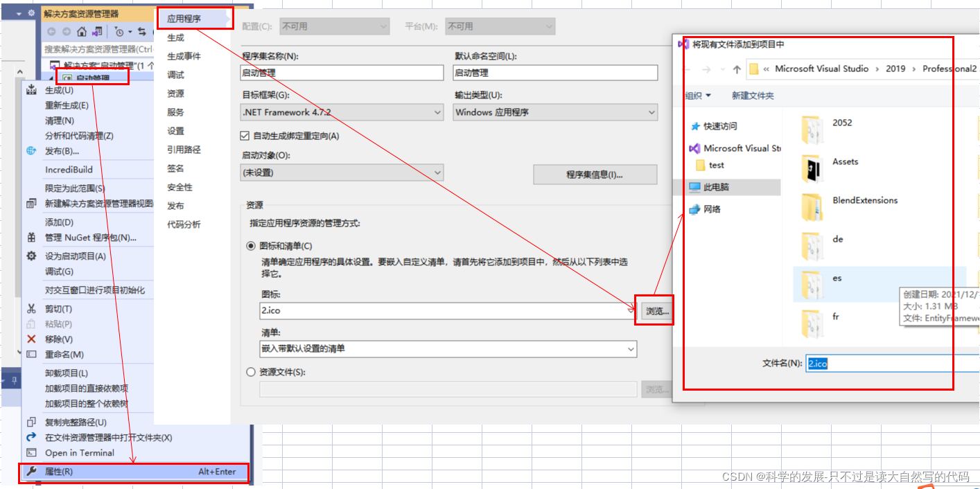Switch to the 调试 properties tab

pyautogui.click(x=176, y=75)
